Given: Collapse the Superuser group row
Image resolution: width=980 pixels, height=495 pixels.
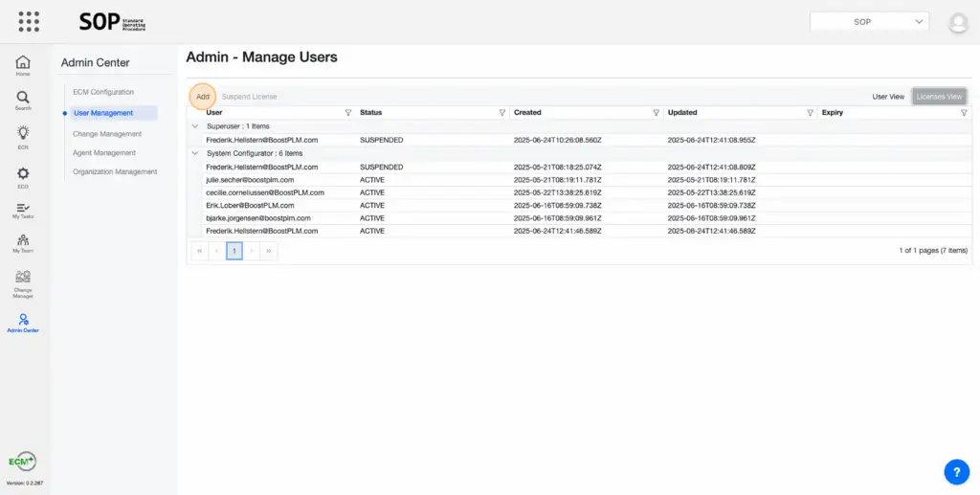Looking at the screenshot, I should pyautogui.click(x=195, y=126).
